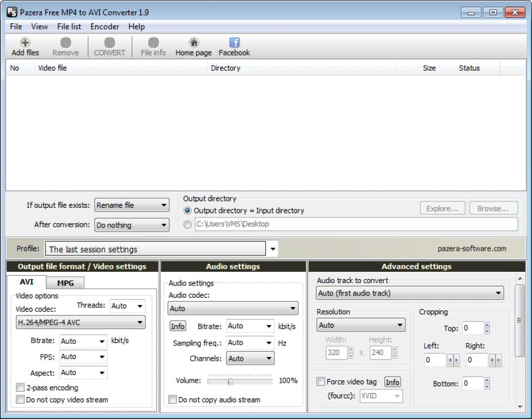
Task: Click the Left cropping input field
Action: [x=435, y=360]
